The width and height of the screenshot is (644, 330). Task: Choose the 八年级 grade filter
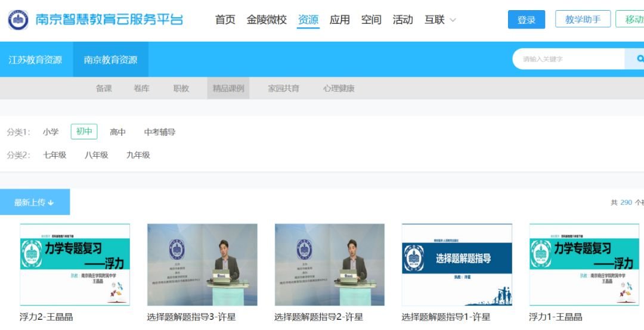96,155
